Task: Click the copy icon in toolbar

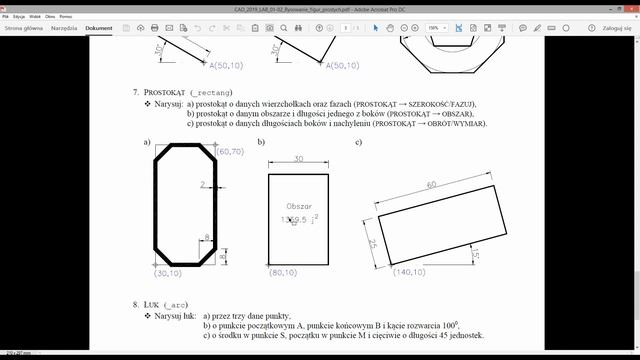Action: pos(241,28)
